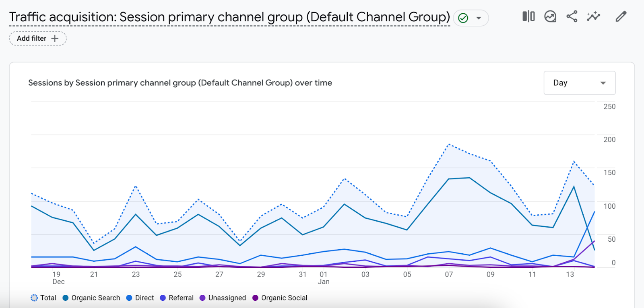The height and width of the screenshot is (308, 644).
Task: Click the Traffic acquisition report title
Action: [229, 17]
